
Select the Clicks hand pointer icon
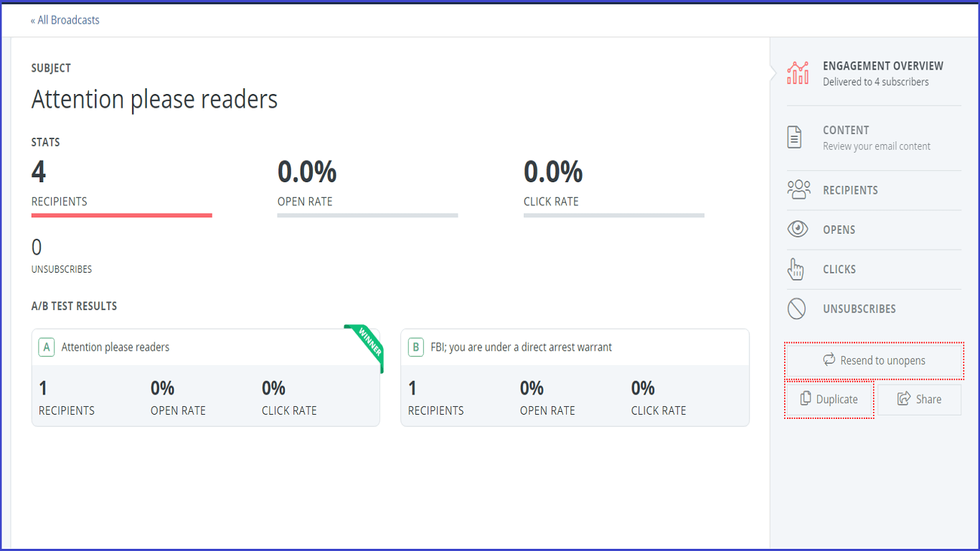pos(796,269)
